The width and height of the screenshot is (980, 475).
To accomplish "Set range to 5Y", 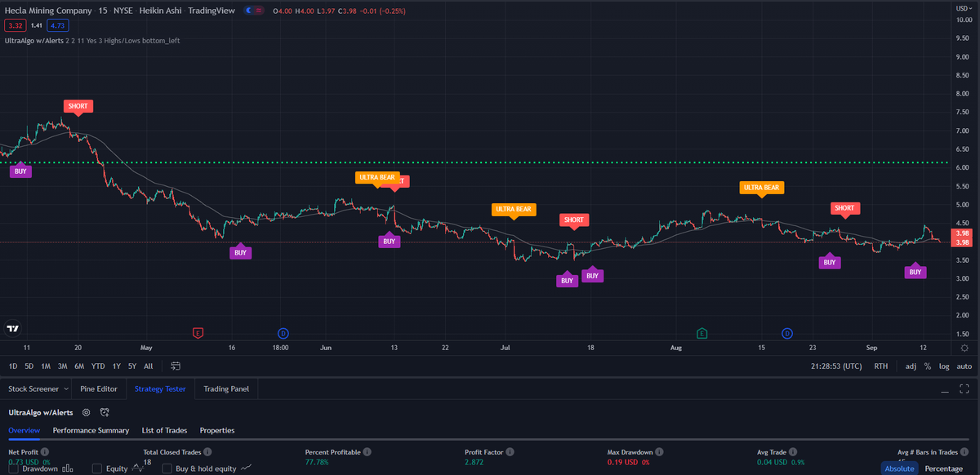I will pyautogui.click(x=132, y=366).
